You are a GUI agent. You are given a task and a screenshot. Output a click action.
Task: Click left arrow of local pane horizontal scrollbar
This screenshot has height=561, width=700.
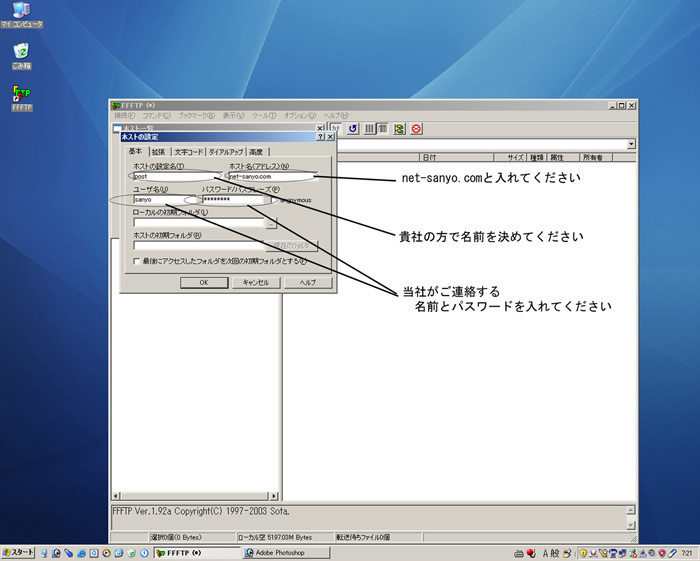pyautogui.click(x=116, y=496)
